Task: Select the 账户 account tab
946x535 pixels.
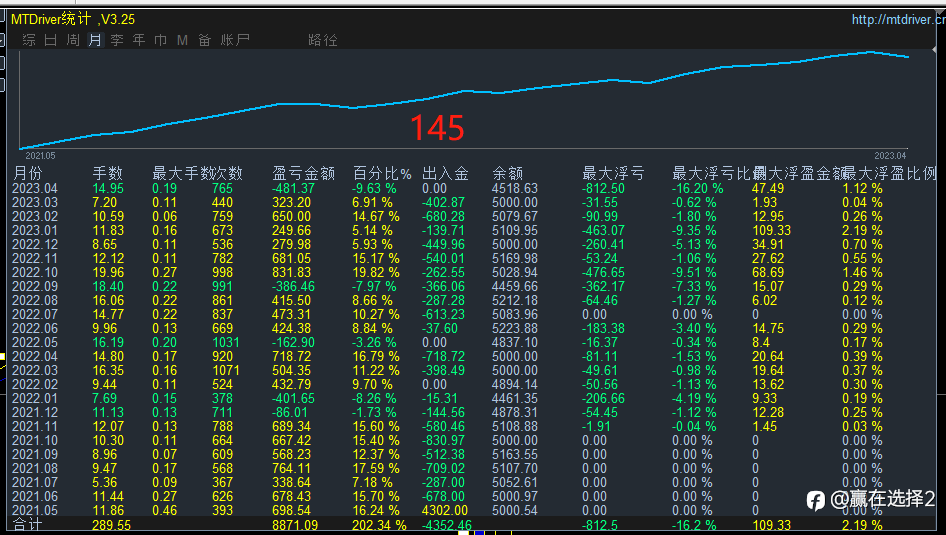Action: tap(235, 40)
